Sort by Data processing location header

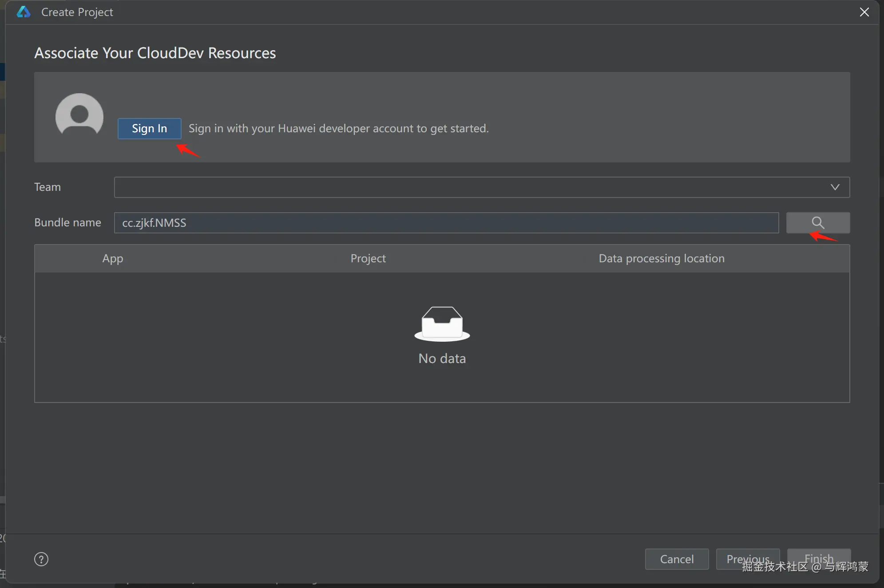[x=662, y=258]
